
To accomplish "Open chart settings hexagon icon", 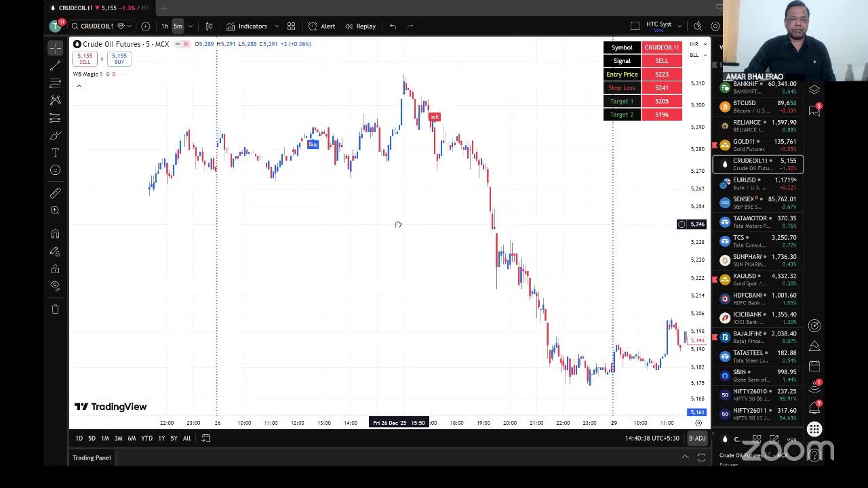I will coord(715,26).
